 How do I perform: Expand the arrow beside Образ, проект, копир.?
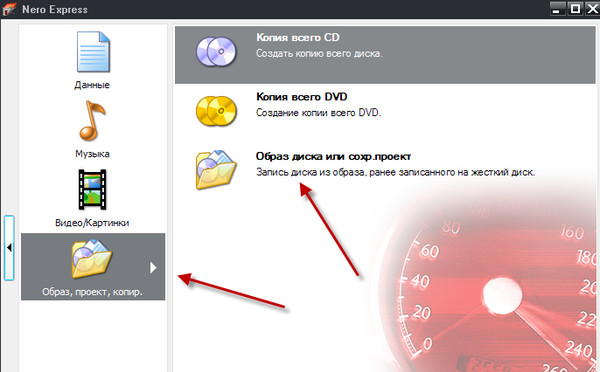[x=153, y=268]
